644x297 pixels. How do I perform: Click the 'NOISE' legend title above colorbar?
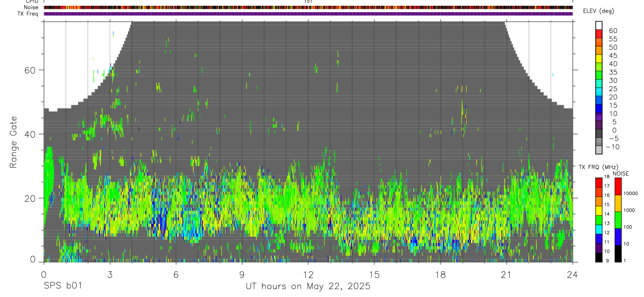[621, 173]
